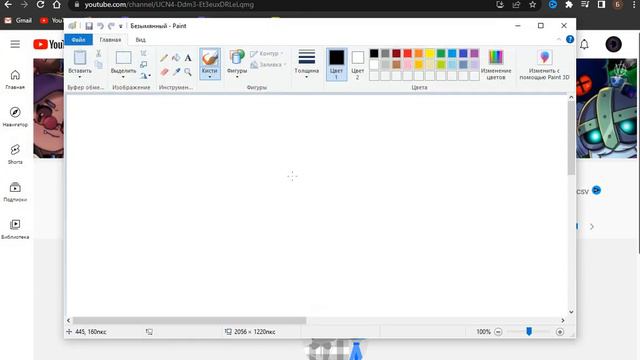Viewport: 640px width, 360px height.
Task: Open Paint help question mark icon
Action: [570, 40]
